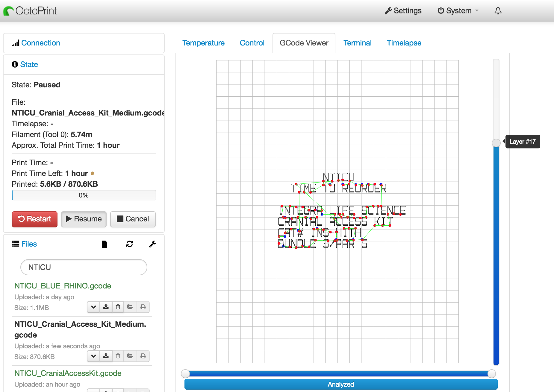Expand details for NTICU_BLUE_RHINO.gcode

tap(93, 307)
